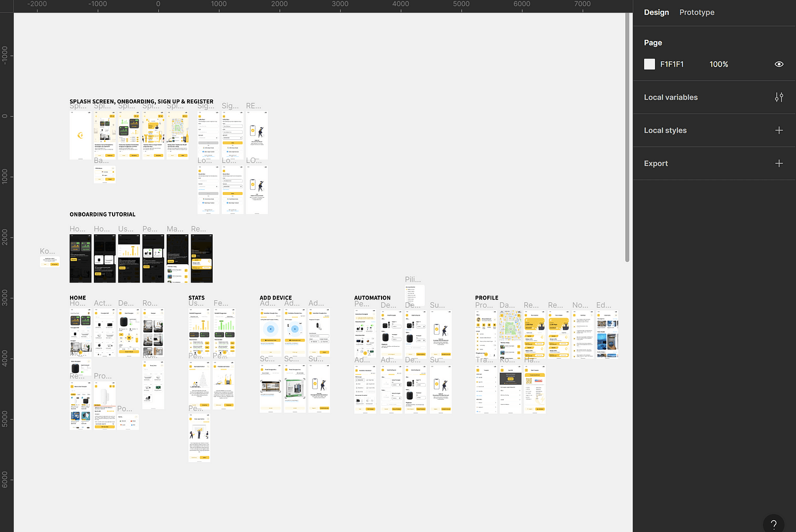The height and width of the screenshot is (532, 796).
Task: Select the Pili... frame thumbnail
Action: click(414, 296)
